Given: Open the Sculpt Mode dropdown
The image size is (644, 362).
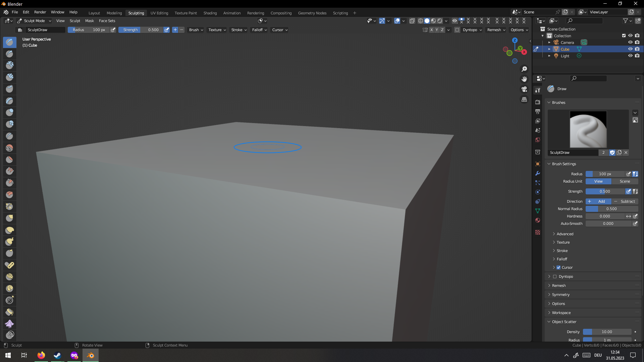Looking at the screenshot, I should tap(34, 21).
